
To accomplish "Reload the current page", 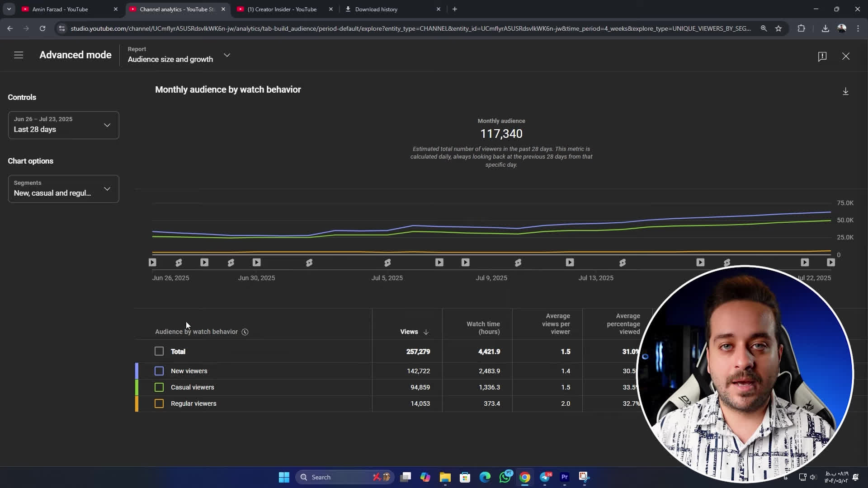I will pos(42,28).
